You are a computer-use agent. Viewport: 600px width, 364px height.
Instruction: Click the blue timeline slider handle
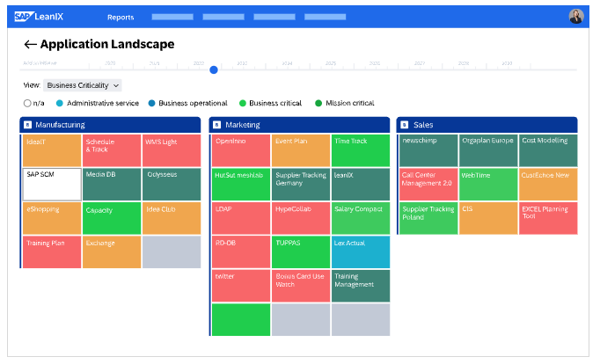214,69
